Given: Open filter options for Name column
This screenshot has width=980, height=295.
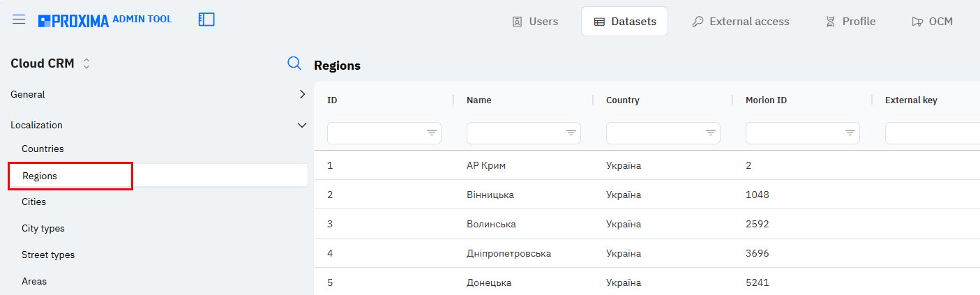Looking at the screenshot, I should (571, 133).
